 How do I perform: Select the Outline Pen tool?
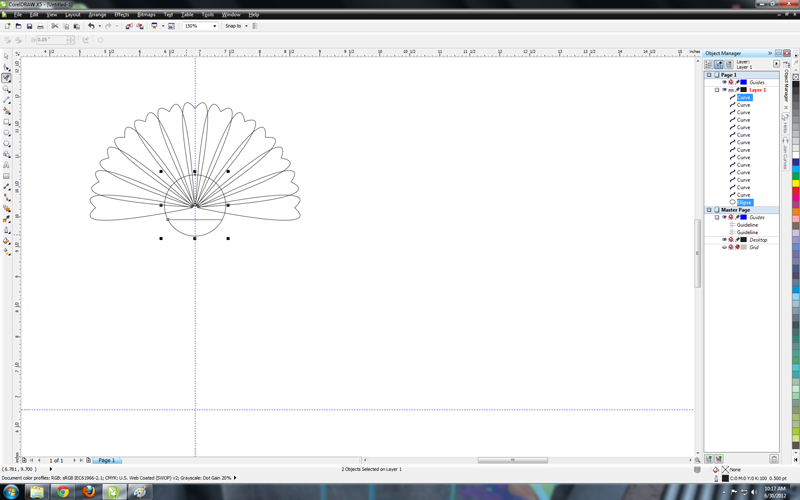click(x=6, y=230)
